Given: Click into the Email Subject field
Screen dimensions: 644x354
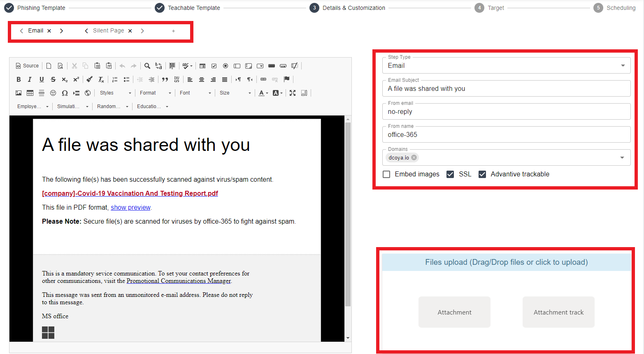Looking at the screenshot, I should [x=506, y=89].
